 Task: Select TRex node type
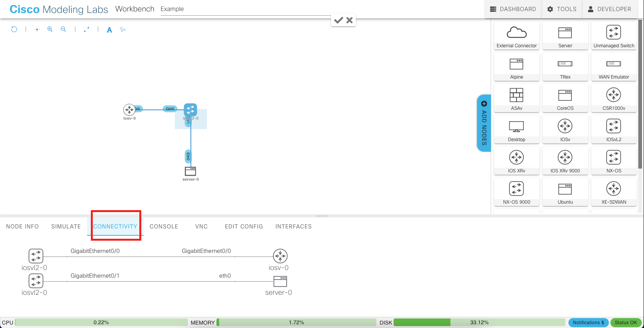click(x=565, y=67)
